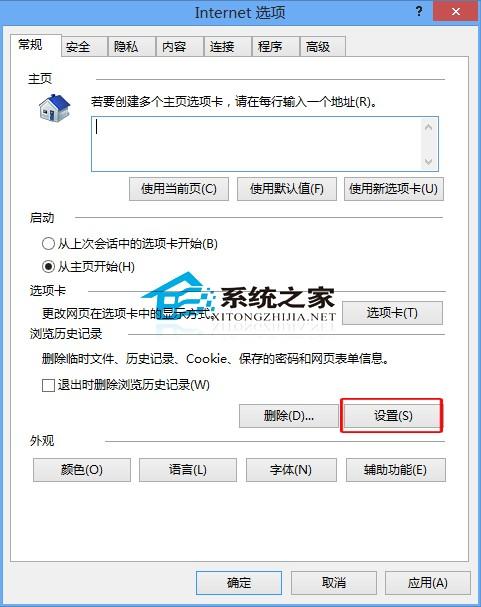Viewport: 481px width, 607px height.
Task: Click the home page scrollbar up arrow
Action: 428,127
